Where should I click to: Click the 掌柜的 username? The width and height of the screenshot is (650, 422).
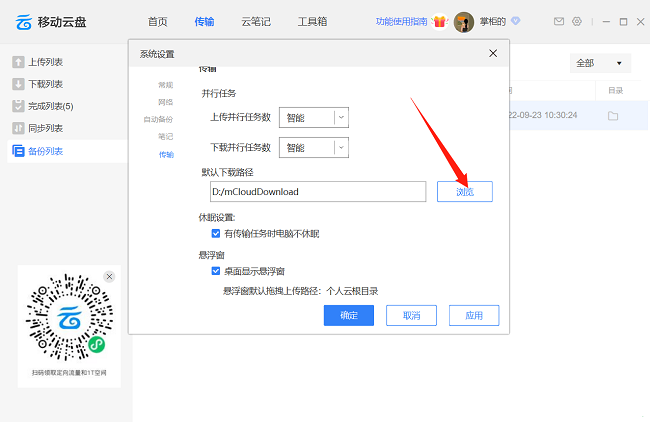click(x=492, y=22)
